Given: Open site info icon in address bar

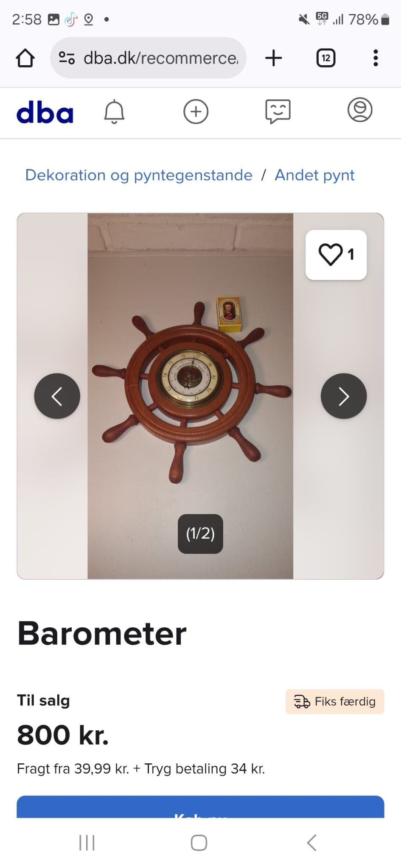Looking at the screenshot, I should [x=67, y=58].
